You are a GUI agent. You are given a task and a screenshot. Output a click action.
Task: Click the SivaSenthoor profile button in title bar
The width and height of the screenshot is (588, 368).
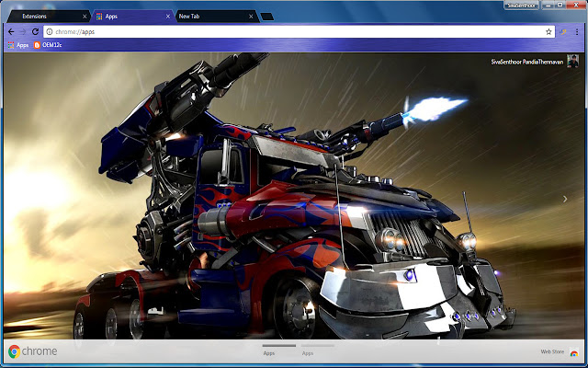click(521, 6)
